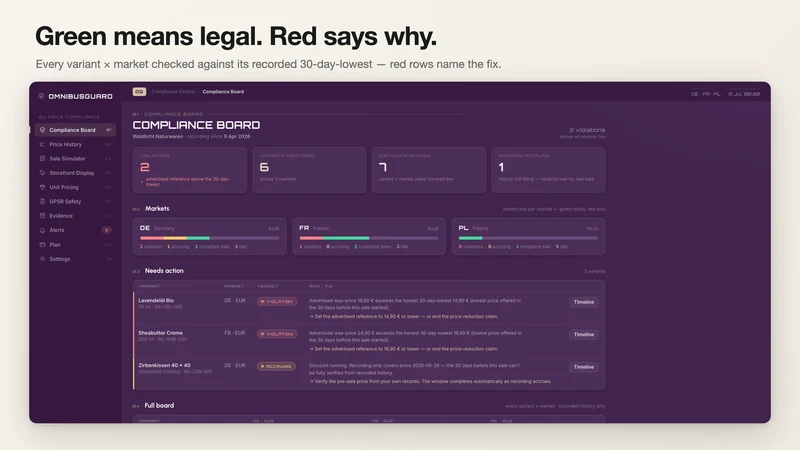Open Timeline for Lavendelöl Bio
The image size is (800, 450).
pyautogui.click(x=584, y=302)
